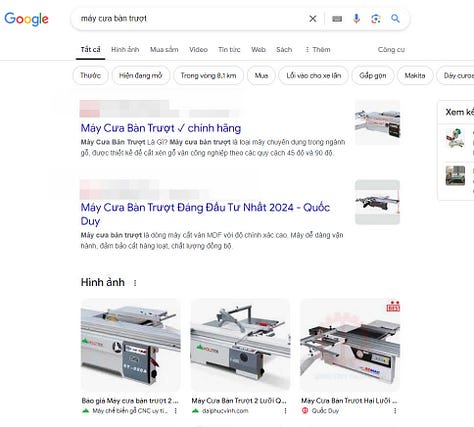This screenshot has width=474, height=427.
Task: Click inside the search field text
Action: click(114, 19)
